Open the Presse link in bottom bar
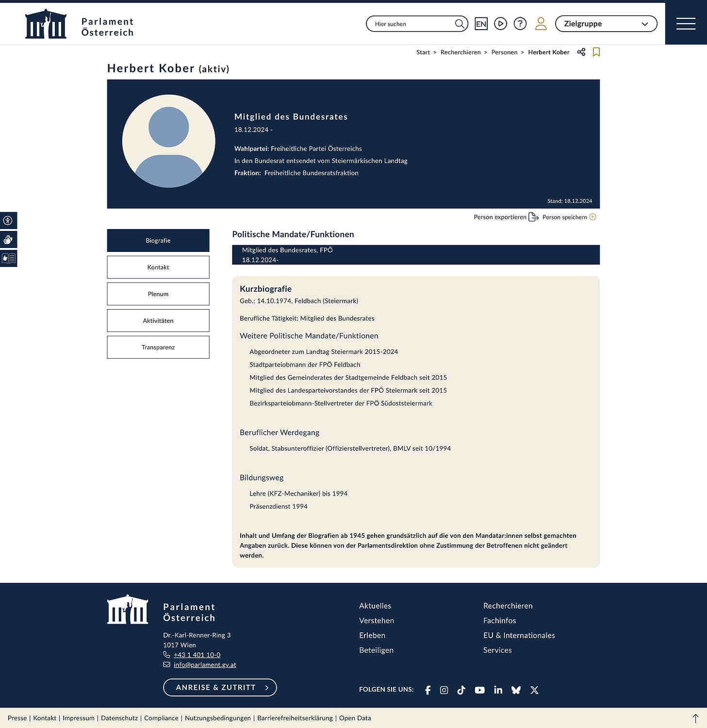This screenshot has height=728, width=707. pyautogui.click(x=17, y=718)
